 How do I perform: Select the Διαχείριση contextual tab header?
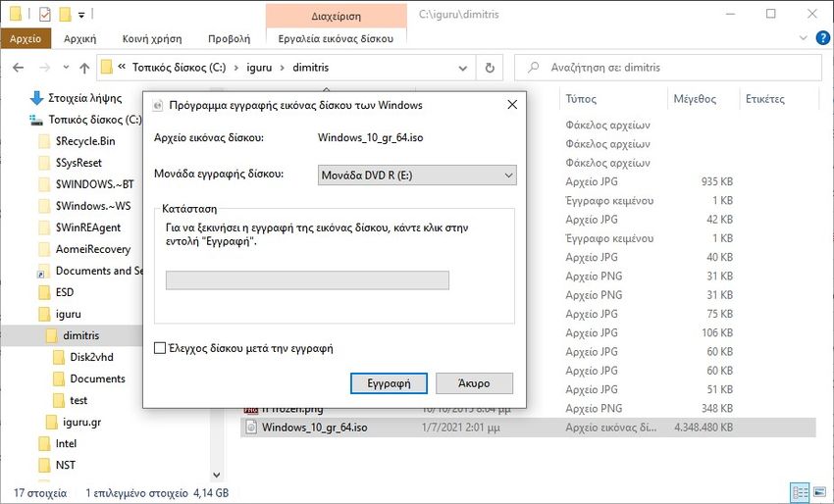pyautogui.click(x=337, y=16)
